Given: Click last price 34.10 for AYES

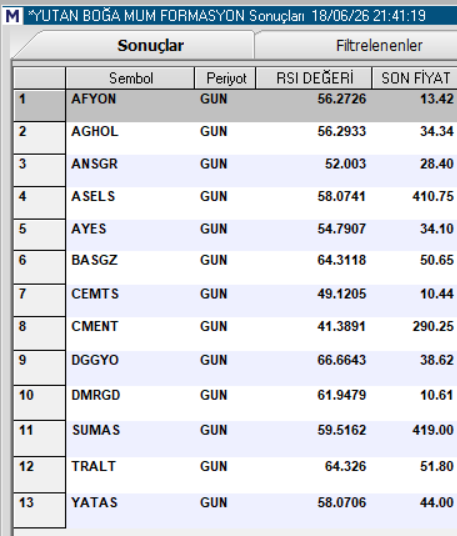Looking at the screenshot, I should tap(437, 229).
